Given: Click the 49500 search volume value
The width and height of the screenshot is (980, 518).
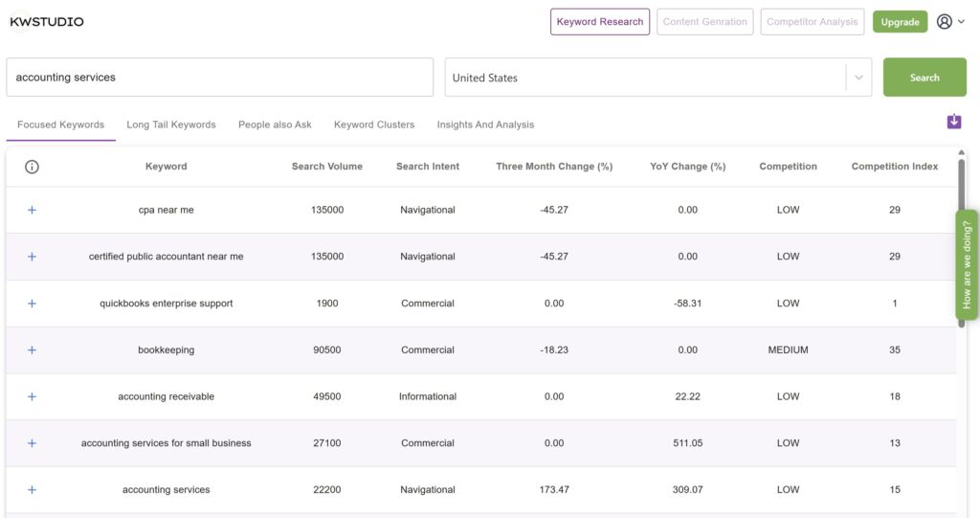Looking at the screenshot, I should pos(327,396).
